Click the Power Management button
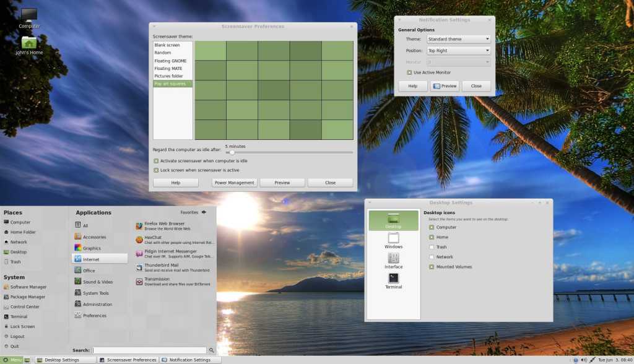The image size is (634, 364). coord(234,183)
